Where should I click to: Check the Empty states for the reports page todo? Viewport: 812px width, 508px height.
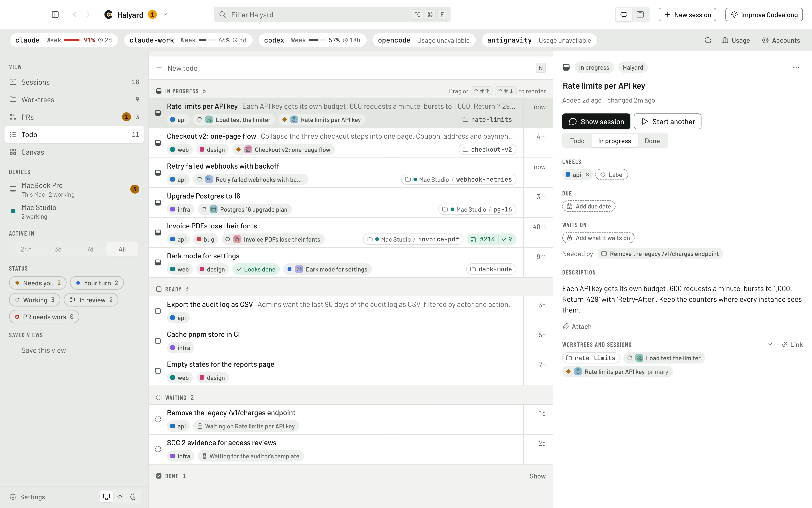click(158, 371)
